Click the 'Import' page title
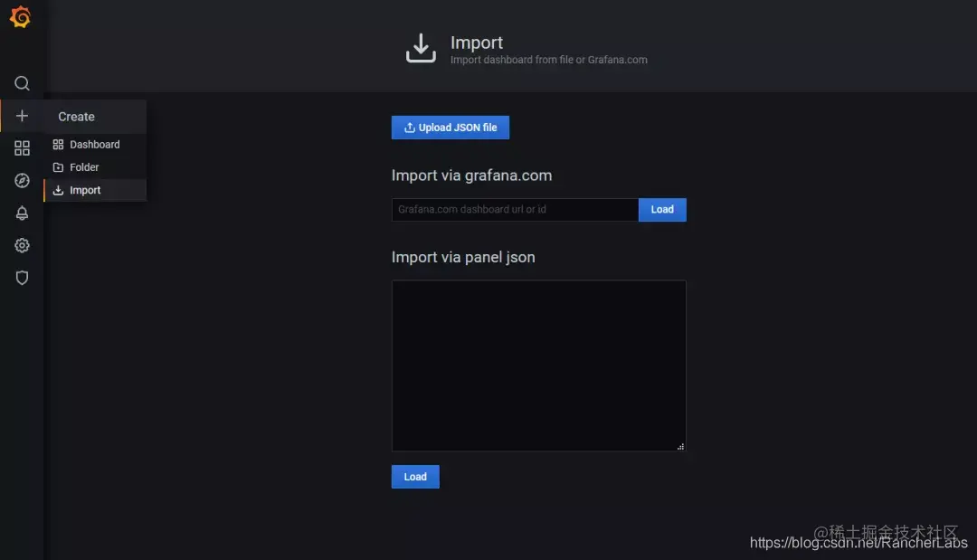This screenshot has width=977, height=560. pos(476,43)
